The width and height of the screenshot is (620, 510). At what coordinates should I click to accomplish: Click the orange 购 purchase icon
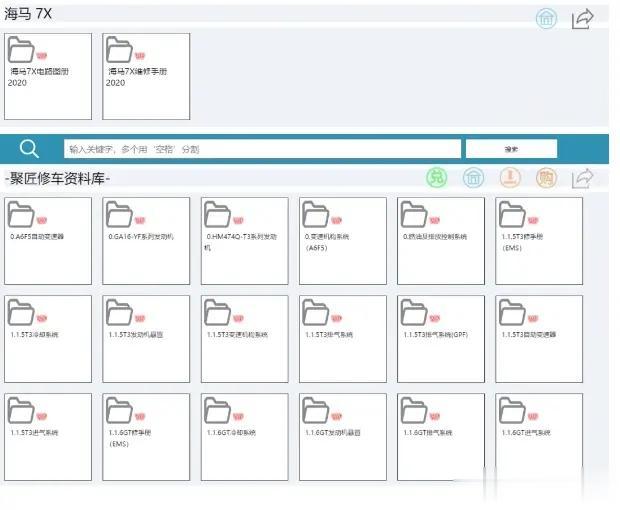[546, 178]
